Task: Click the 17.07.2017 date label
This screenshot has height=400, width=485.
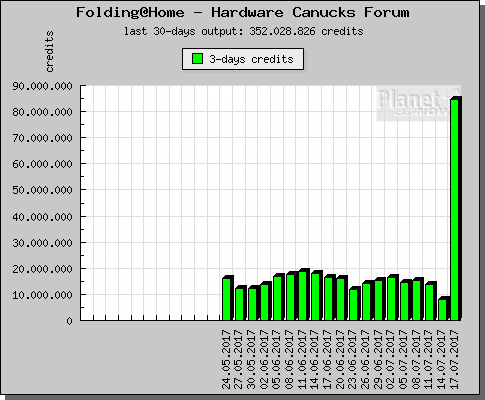Action: tap(454, 360)
